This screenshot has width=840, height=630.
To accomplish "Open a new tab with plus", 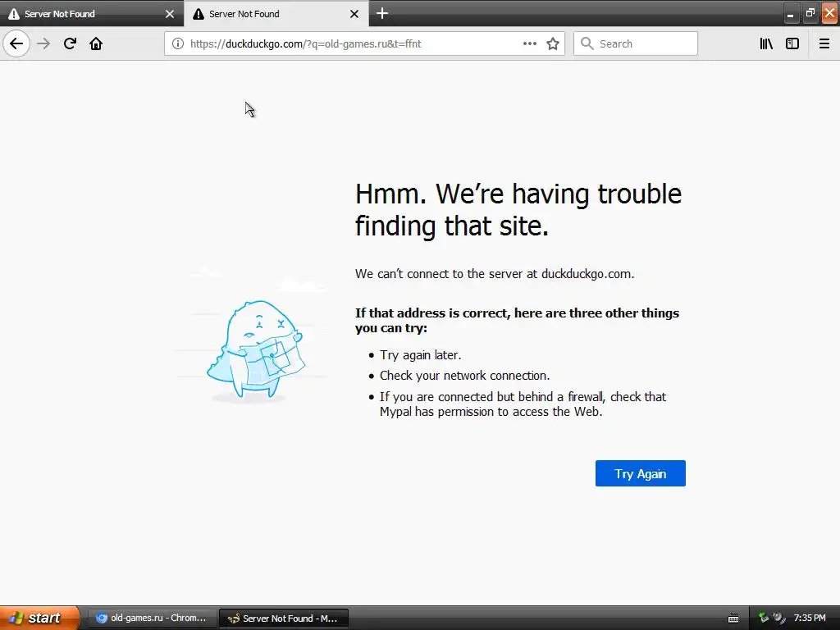I will pyautogui.click(x=382, y=13).
